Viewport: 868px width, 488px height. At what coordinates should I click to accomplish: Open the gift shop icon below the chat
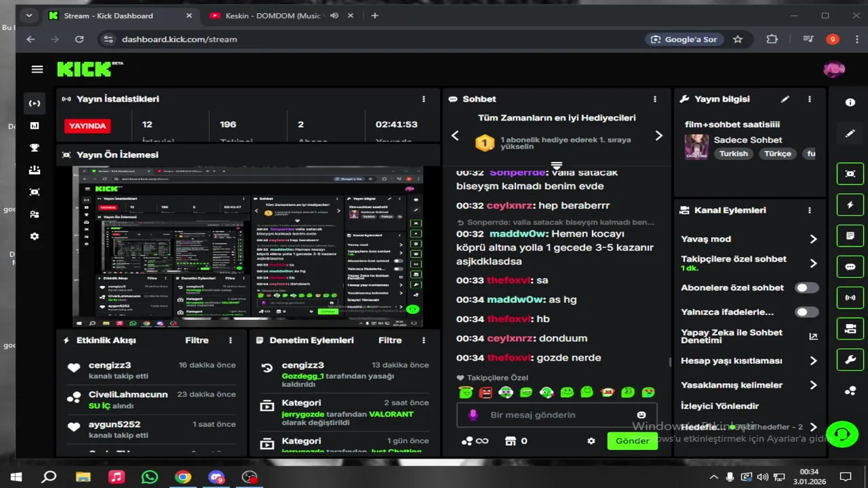pos(511,441)
